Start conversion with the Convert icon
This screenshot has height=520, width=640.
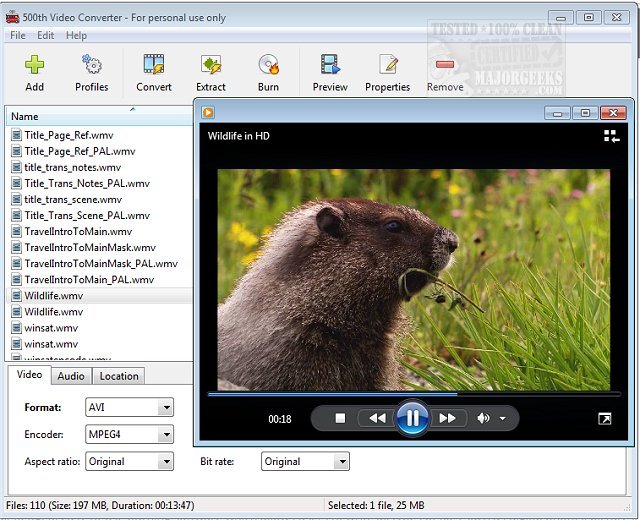[x=153, y=66]
